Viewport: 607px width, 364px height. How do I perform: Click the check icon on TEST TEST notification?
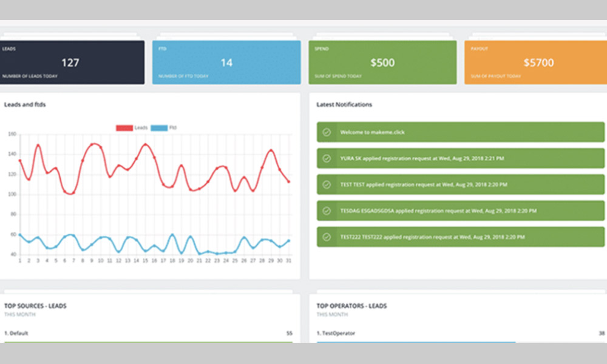click(327, 184)
